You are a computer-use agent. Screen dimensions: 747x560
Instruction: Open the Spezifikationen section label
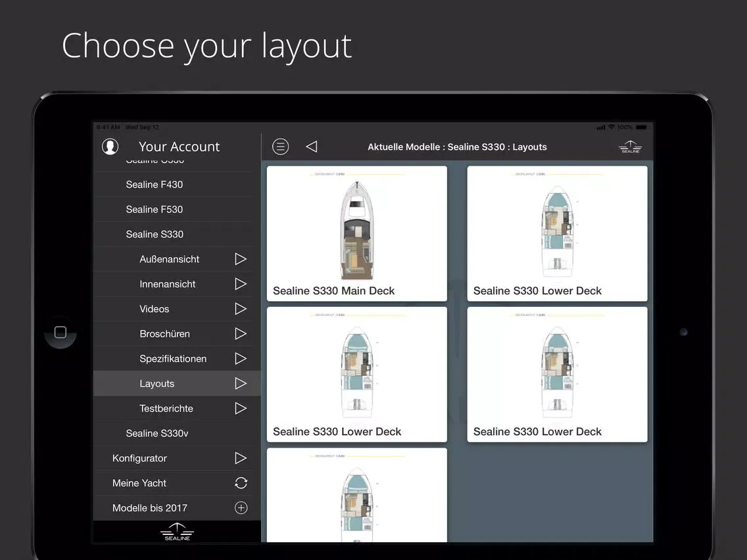coord(173,359)
